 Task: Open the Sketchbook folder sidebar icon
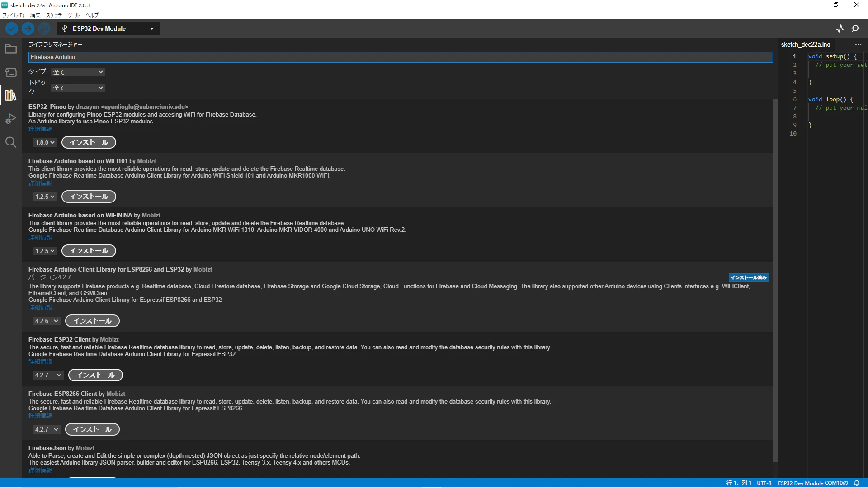click(11, 49)
